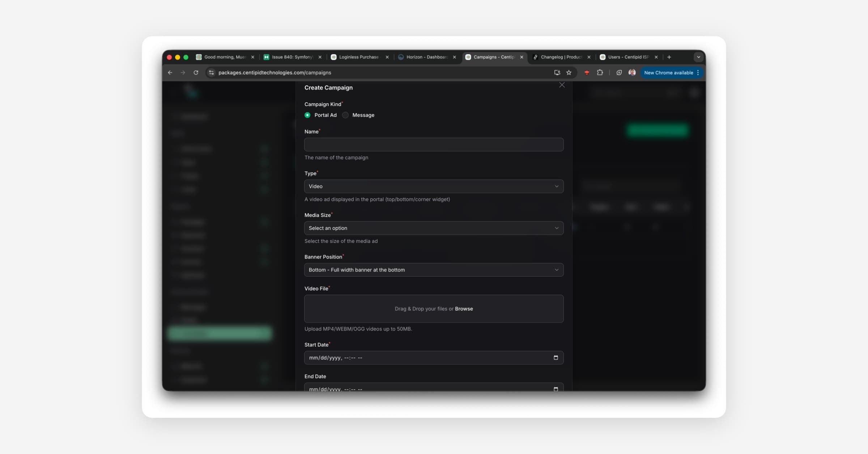Expand the Media Size dropdown

coord(434,228)
